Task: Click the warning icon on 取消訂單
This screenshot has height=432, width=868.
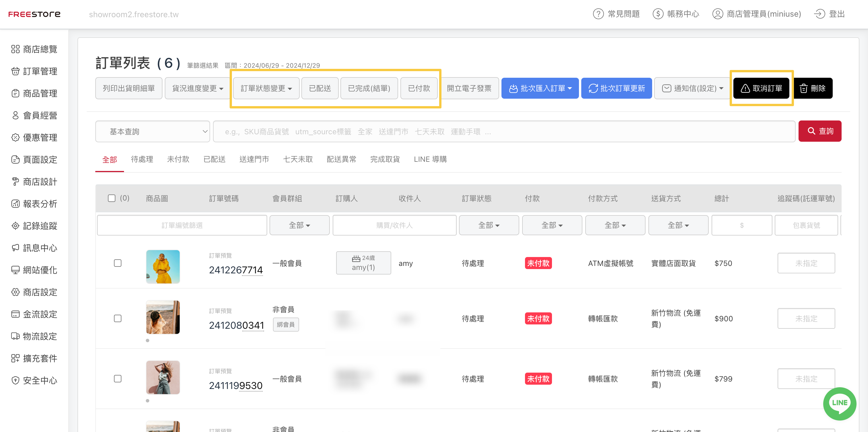Action: 745,88
